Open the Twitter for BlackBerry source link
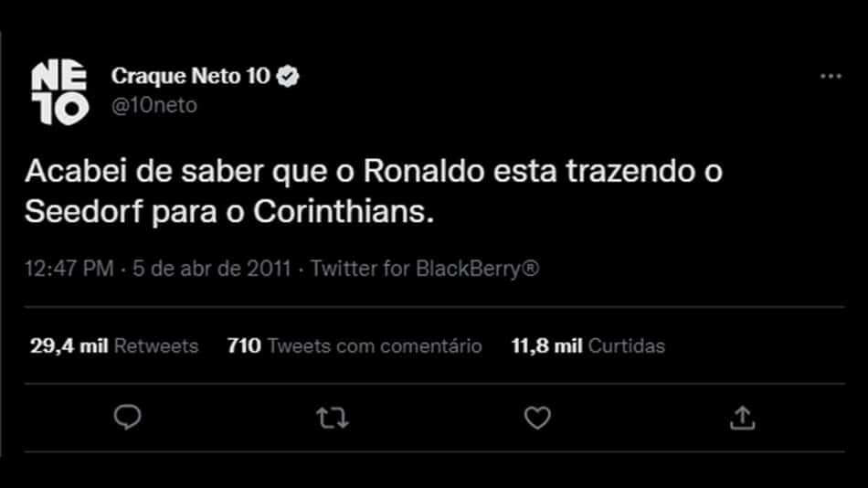Screen dimensions: 868x488 click(x=425, y=269)
